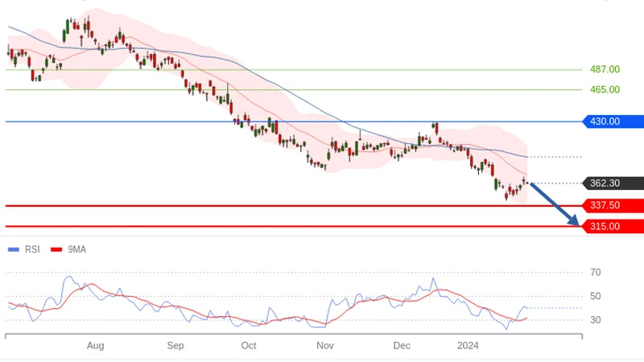The height and width of the screenshot is (362, 644).
Task: Choose the Oct label on time axis
Action: pos(248,346)
